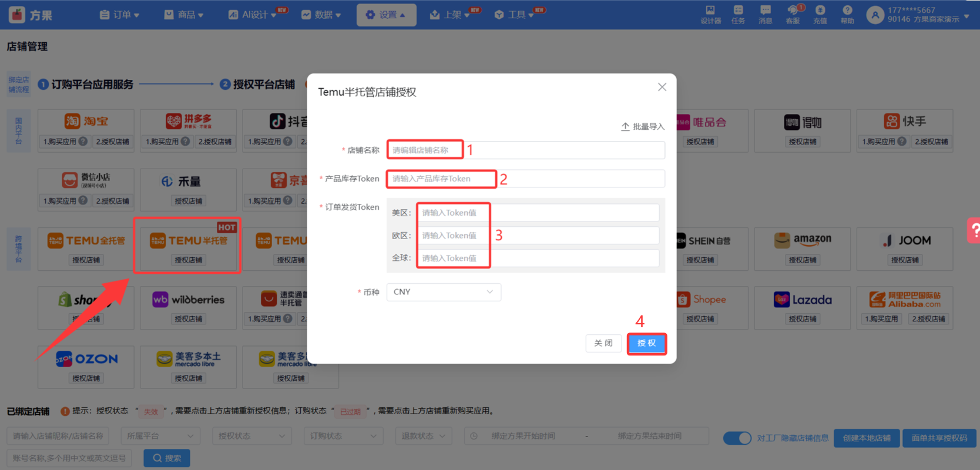The height and width of the screenshot is (470, 980).
Task: Click the user avatar icon
Action: pyautogui.click(x=875, y=15)
